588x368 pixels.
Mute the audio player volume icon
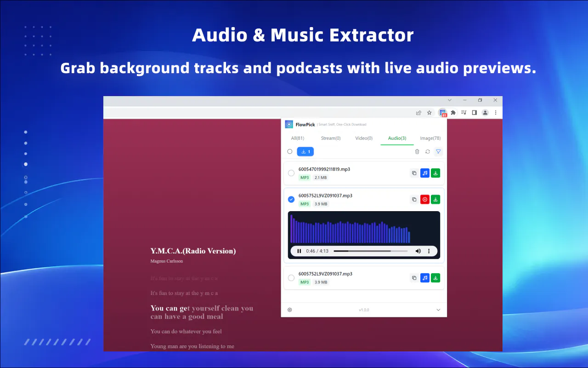[x=418, y=251]
